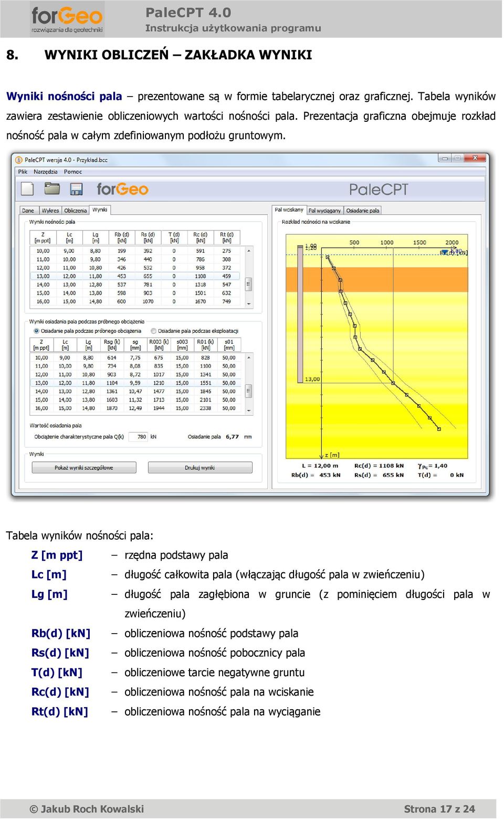Click the forGeo logo in document header

tap(67, 19)
